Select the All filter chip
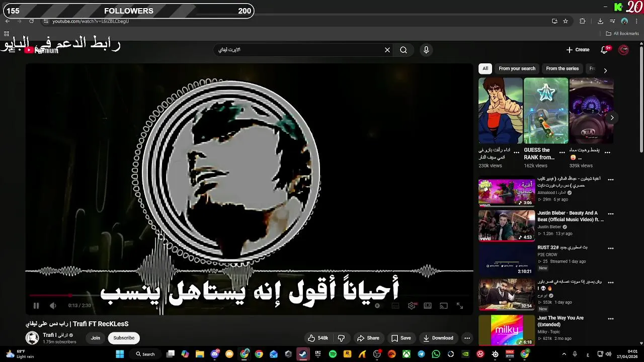Viewport: 644px width, 362px height. pyautogui.click(x=485, y=68)
